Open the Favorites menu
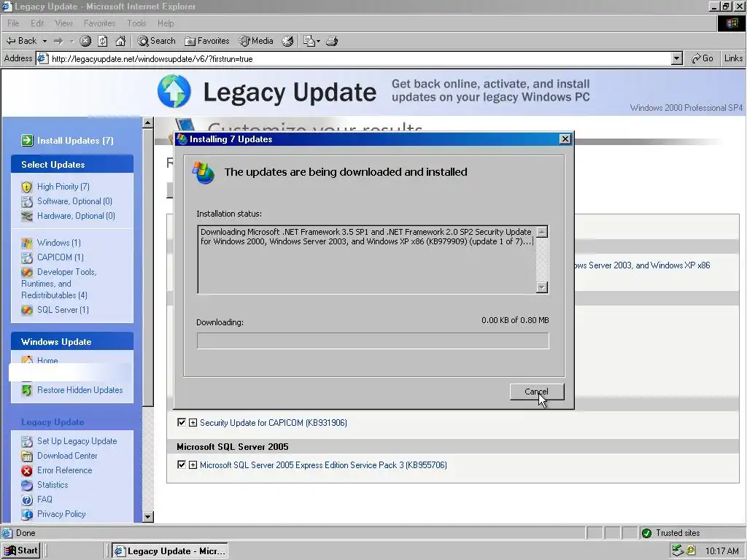Viewport: 747px width, 560px height. 99,23
